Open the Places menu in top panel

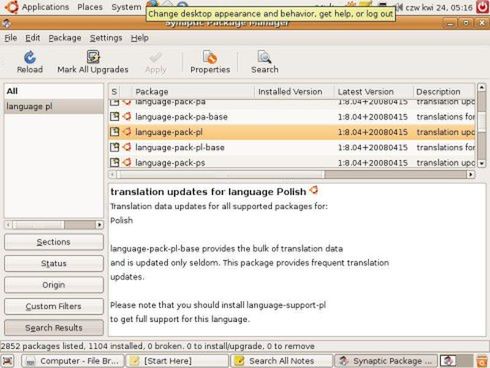tap(90, 7)
